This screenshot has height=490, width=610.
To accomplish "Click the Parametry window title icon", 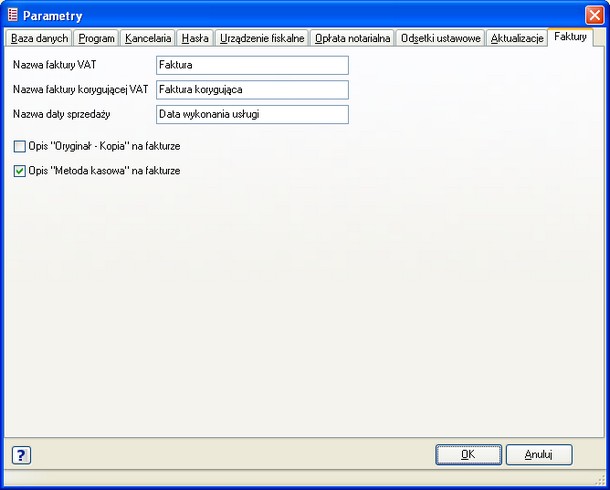I will click(x=13, y=15).
